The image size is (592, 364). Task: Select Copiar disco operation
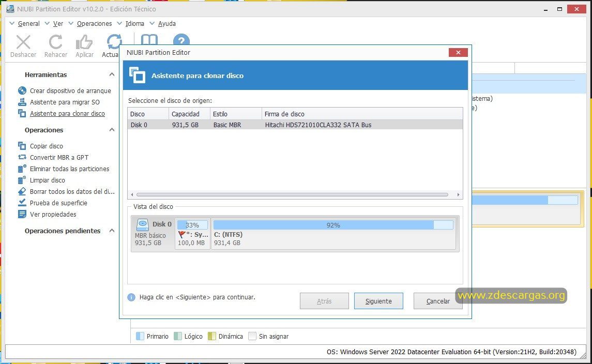[47, 146]
